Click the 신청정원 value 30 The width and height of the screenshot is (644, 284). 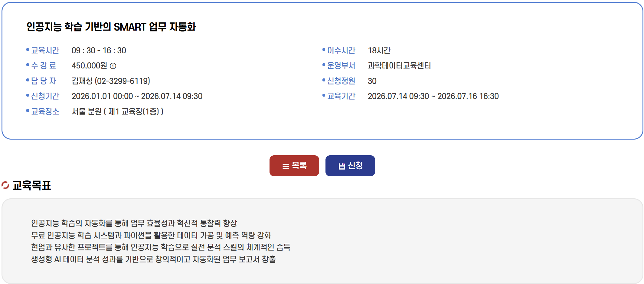372,81
